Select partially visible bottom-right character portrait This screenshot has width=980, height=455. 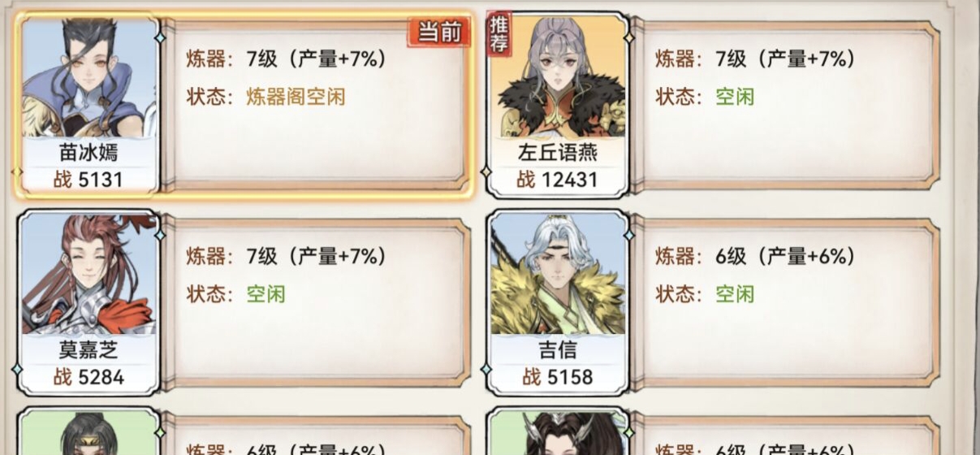tap(557, 433)
